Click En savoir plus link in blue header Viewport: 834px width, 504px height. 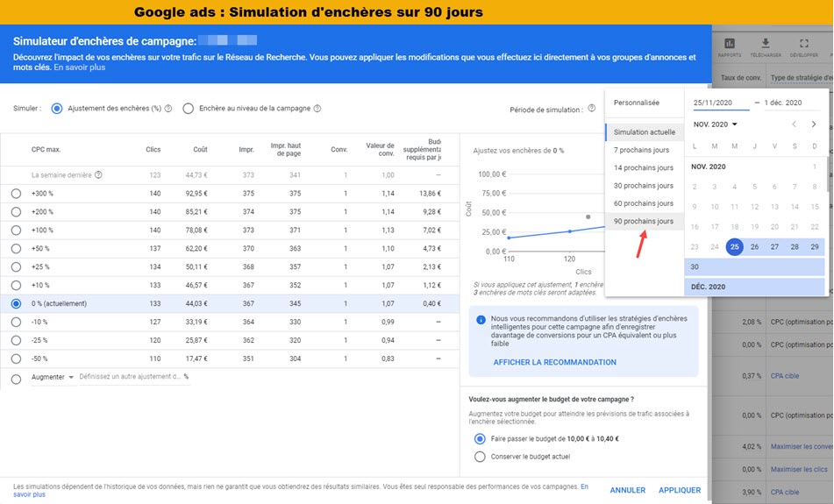point(80,67)
